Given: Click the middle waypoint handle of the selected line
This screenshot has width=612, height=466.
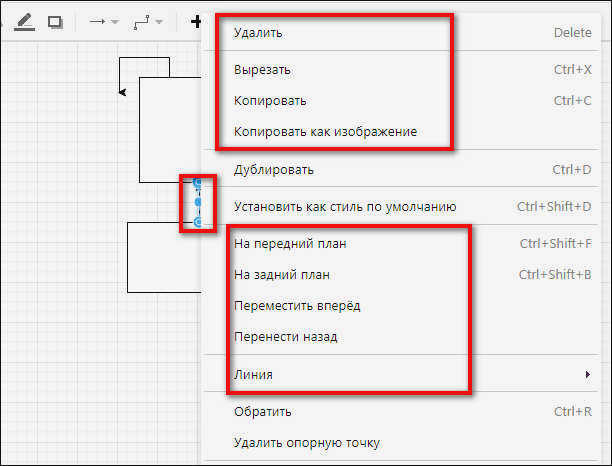Looking at the screenshot, I should pyautogui.click(x=198, y=202).
